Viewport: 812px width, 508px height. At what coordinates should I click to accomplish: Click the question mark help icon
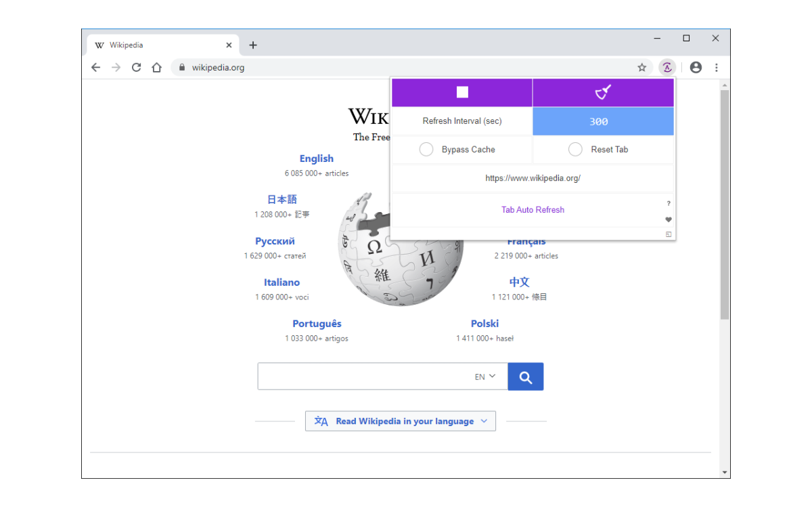(x=669, y=203)
